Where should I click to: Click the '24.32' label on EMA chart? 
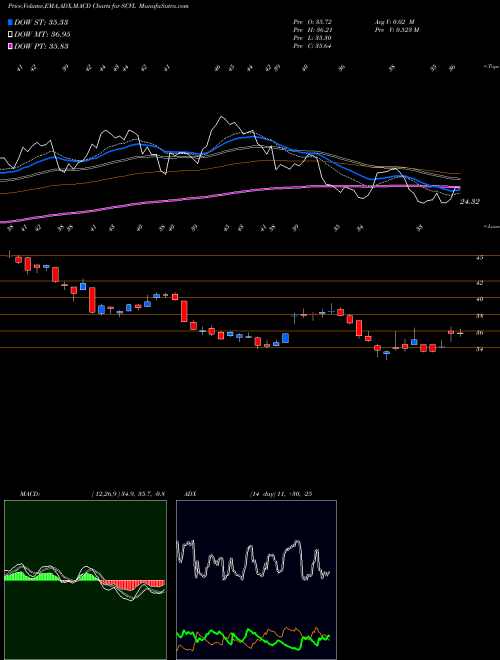pos(469,202)
